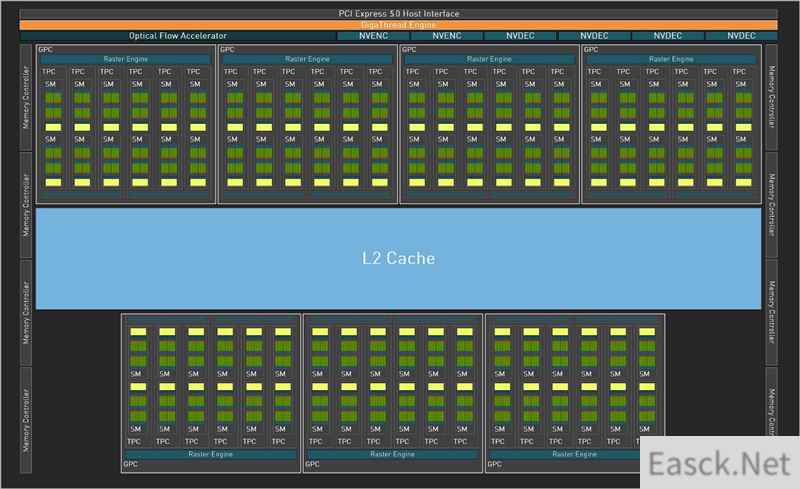Click the Raster Engine bar in top-right GPC
800x489 pixels.
[x=671, y=59]
